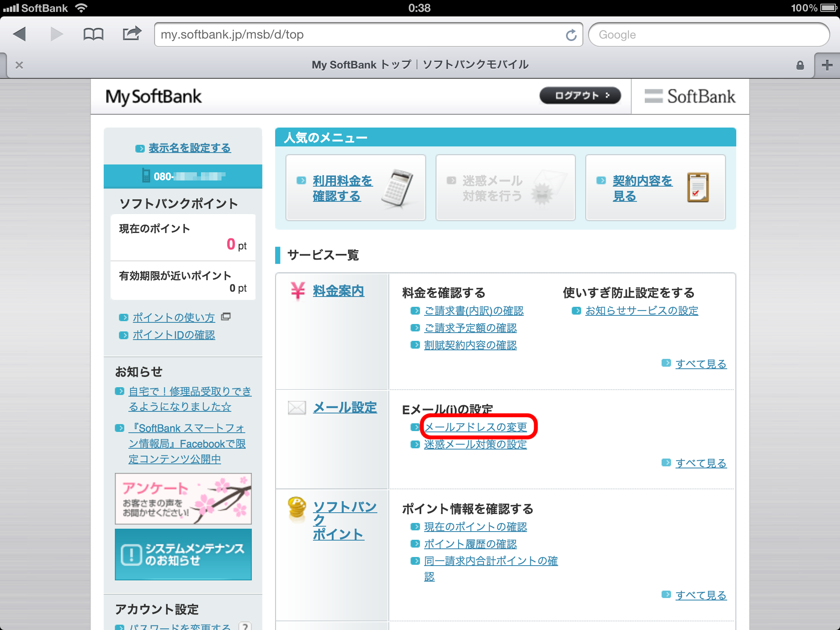Click external window icon beside ポイントの使い方
Image resolution: width=840 pixels, height=630 pixels.
click(x=226, y=317)
